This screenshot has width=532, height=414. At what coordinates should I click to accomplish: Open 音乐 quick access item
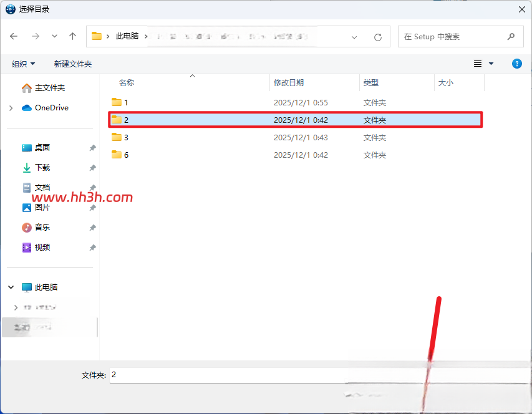coord(36,227)
